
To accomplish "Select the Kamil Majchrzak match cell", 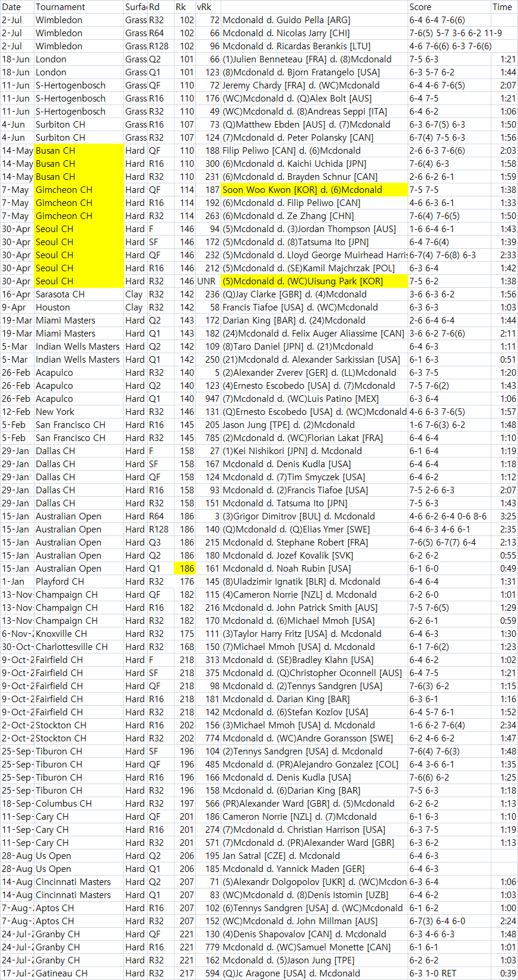I will (314, 268).
